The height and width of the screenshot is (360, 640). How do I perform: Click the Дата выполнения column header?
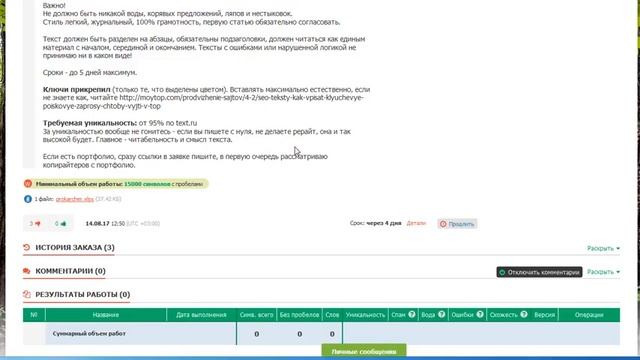201,315
